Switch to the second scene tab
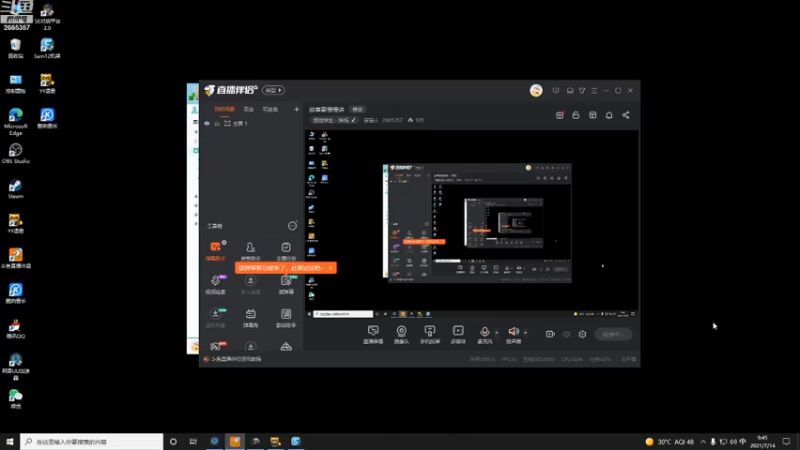This screenshot has height=450, width=800. 248,109
